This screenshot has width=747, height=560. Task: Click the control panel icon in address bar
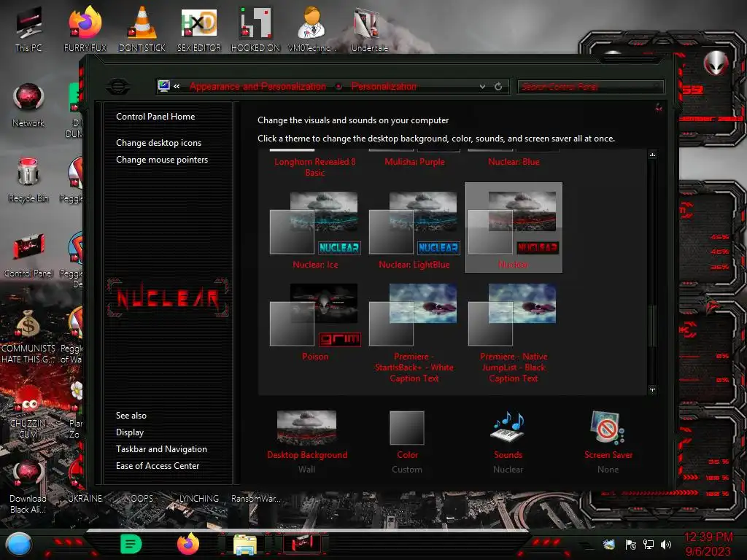coord(164,86)
